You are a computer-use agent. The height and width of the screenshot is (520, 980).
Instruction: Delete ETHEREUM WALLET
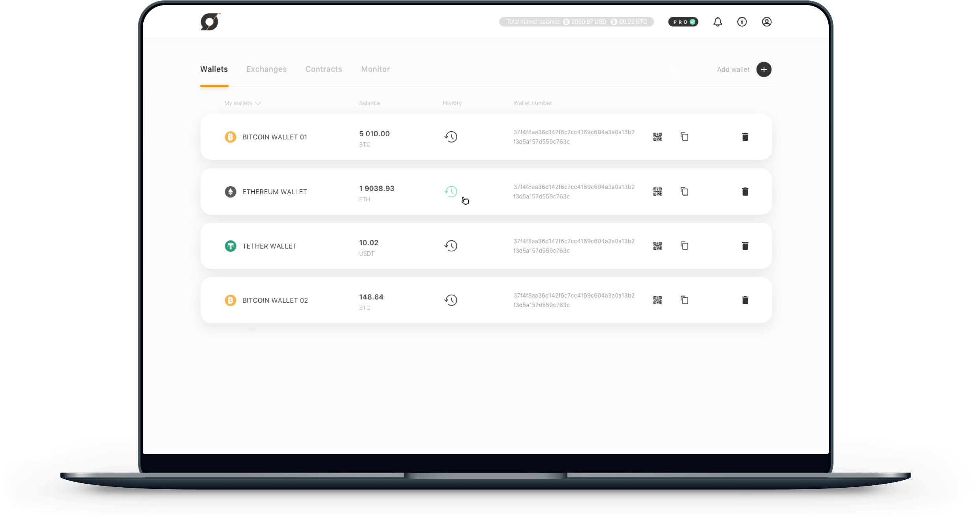(x=745, y=192)
